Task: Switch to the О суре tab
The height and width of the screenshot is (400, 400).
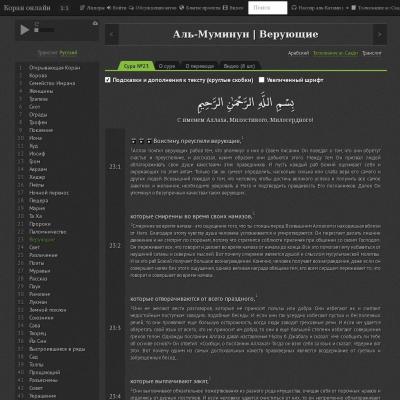Action: point(167,66)
